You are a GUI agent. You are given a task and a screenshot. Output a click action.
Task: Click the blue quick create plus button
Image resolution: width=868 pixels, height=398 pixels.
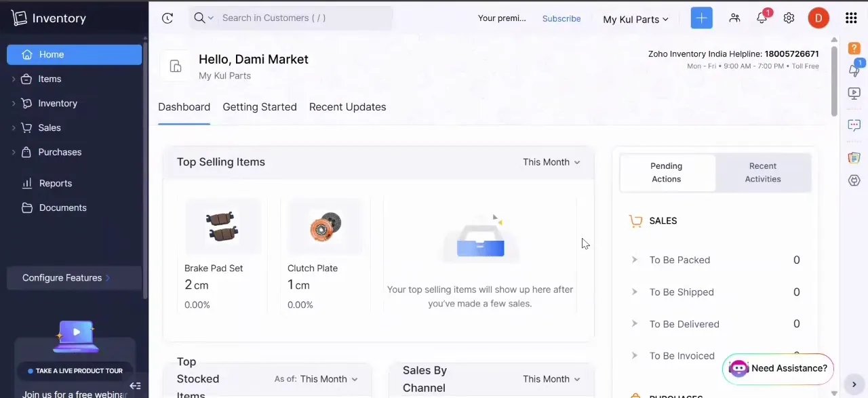pos(702,18)
